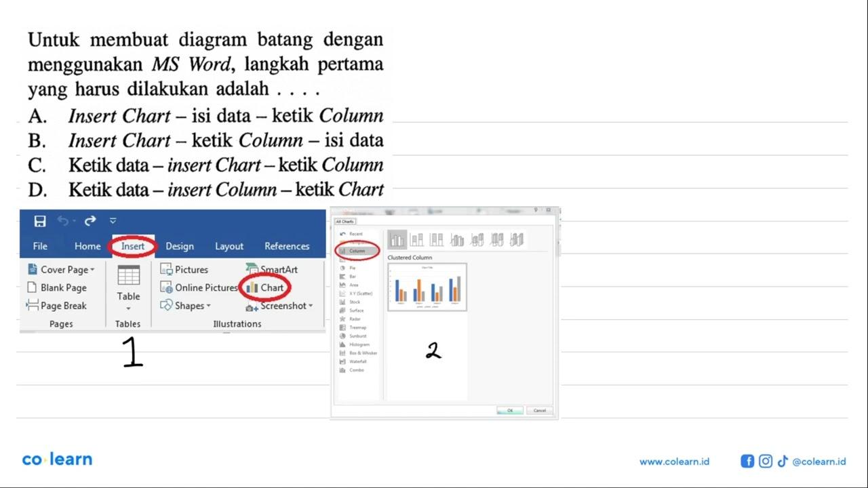868x488 pixels.
Task: Select the Insert ribbon tab
Action: point(133,246)
